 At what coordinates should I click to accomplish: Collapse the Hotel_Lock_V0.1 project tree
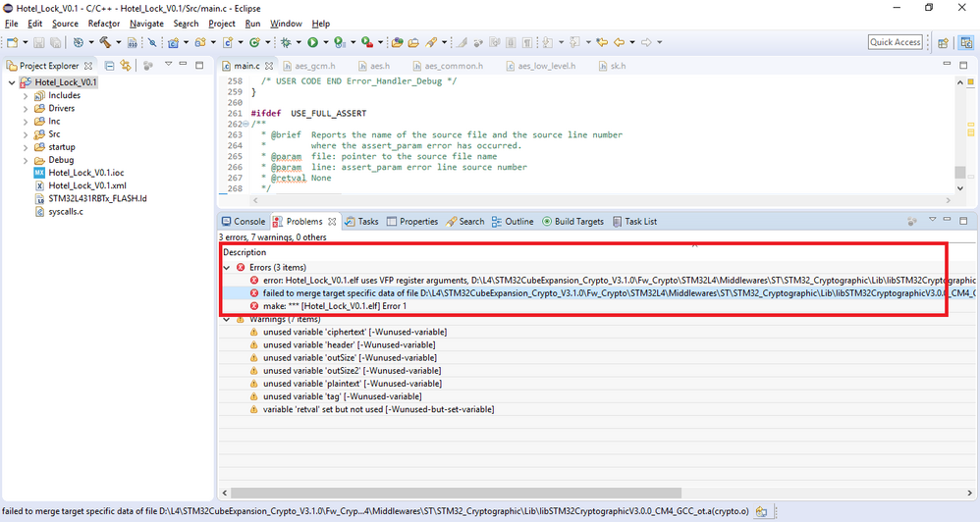(12, 82)
